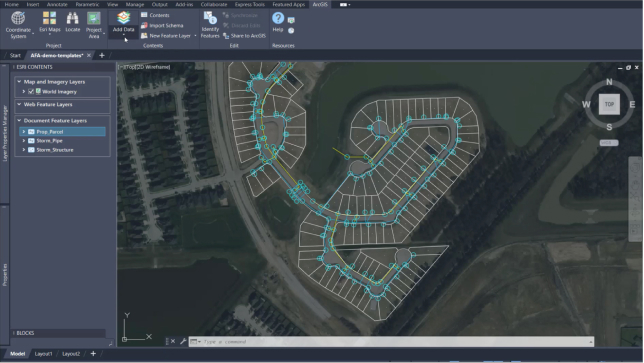Switch to the Layout1 tab
Viewport: 644px width, 363px height.
point(43,354)
